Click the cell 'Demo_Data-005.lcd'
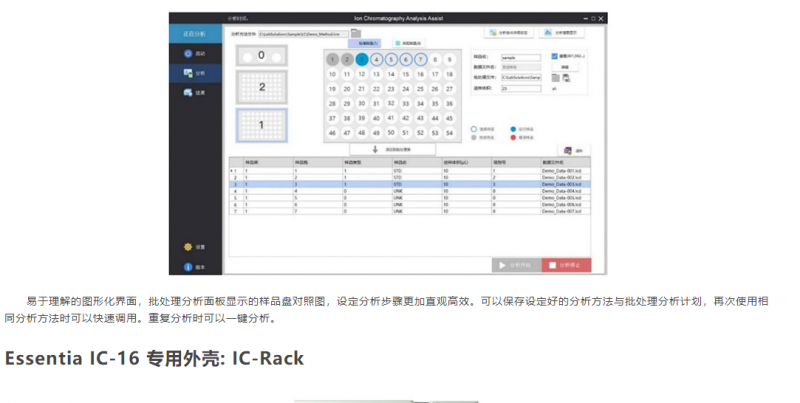This screenshot has width=800, height=403. point(565,198)
